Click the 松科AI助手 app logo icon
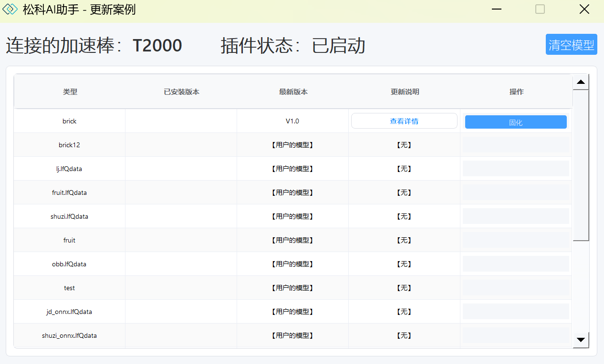 (10, 10)
